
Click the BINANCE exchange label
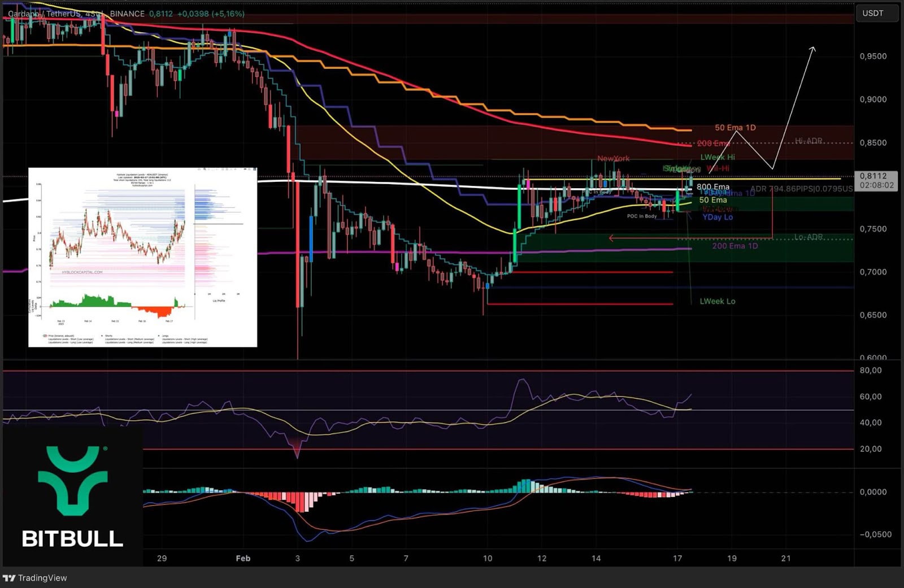tap(127, 14)
